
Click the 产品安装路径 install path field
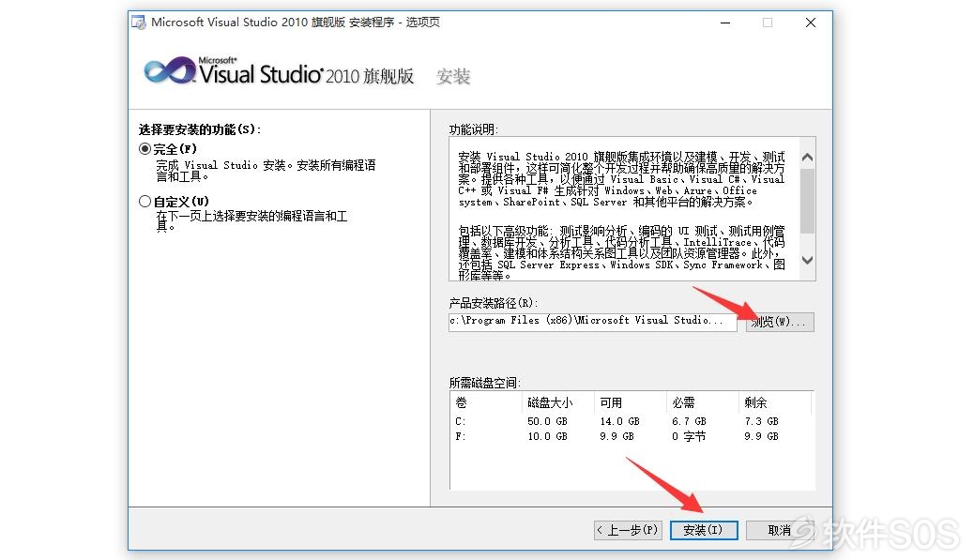click(593, 322)
